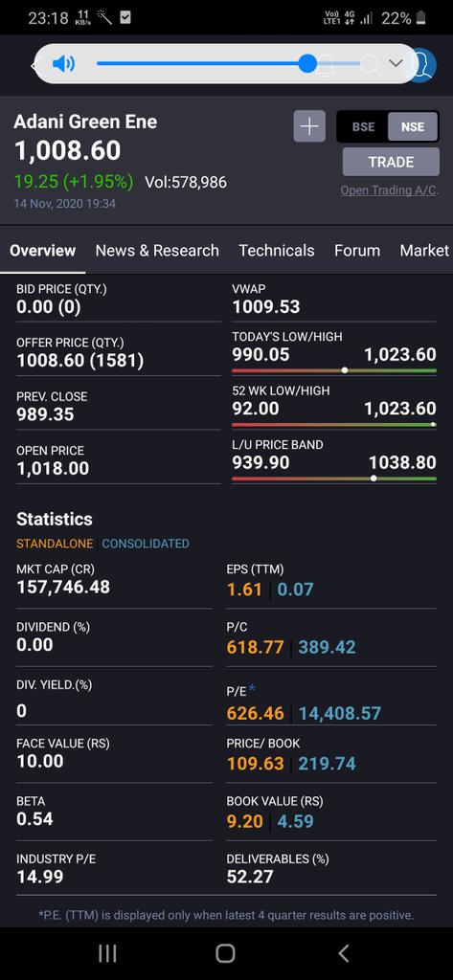
Task: Adjust the media volume slider
Action: pyautogui.click(x=228, y=64)
